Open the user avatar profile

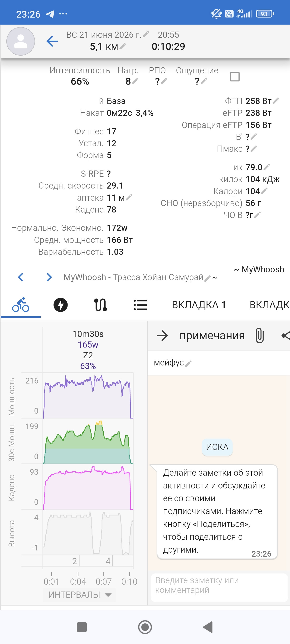point(20,41)
